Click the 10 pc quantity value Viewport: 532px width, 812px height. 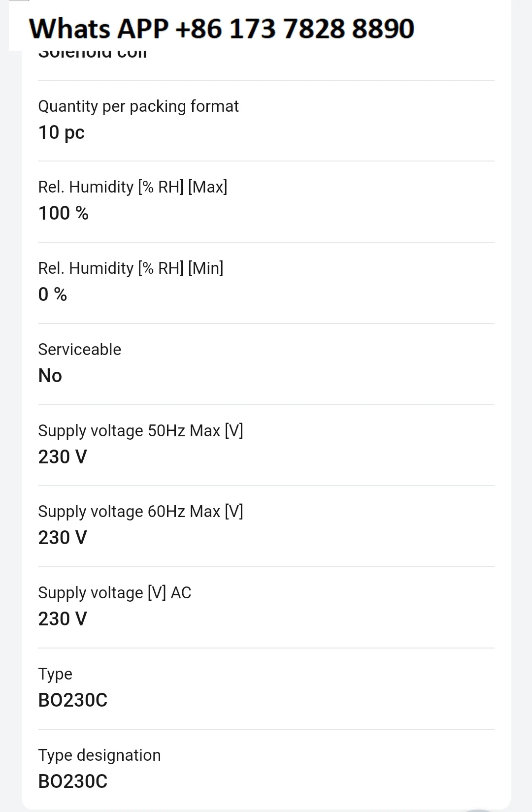(x=62, y=132)
